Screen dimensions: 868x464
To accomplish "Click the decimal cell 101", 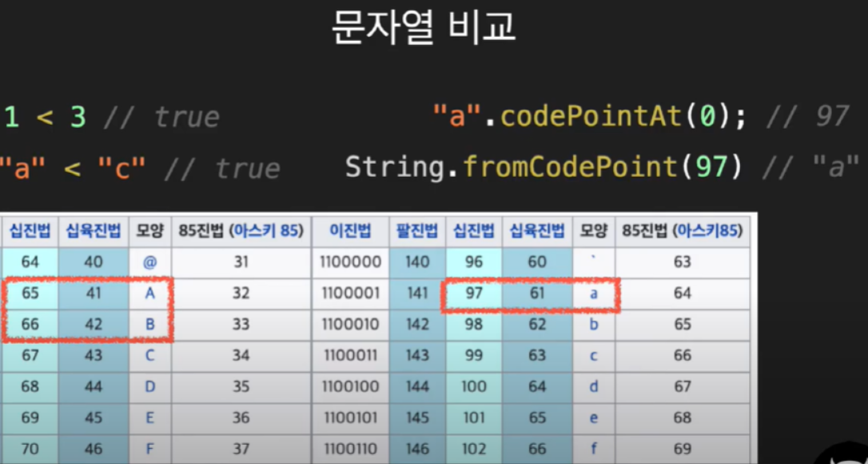I will pos(474,418).
